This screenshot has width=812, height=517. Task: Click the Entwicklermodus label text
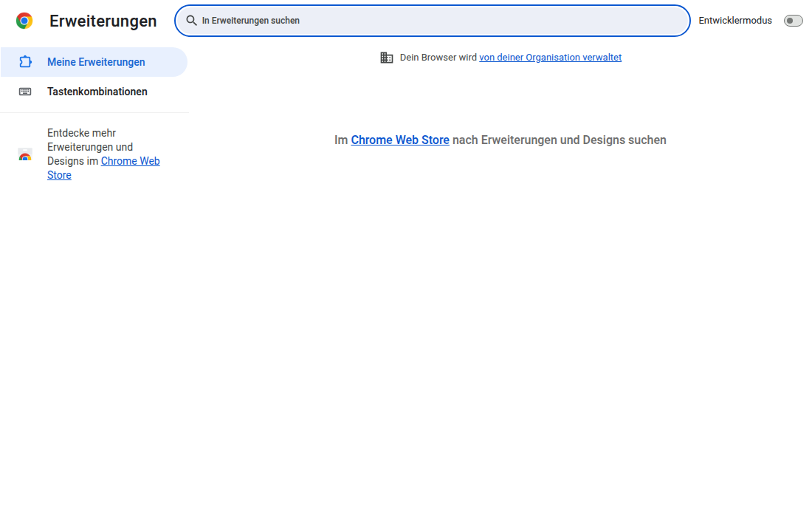[x=734, y=21]
